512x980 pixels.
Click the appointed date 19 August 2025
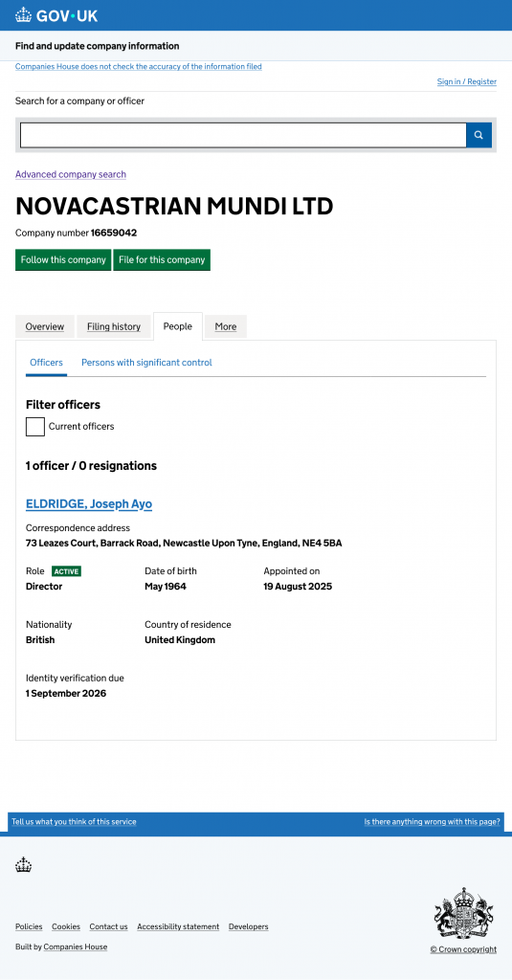tap(298, 587)
